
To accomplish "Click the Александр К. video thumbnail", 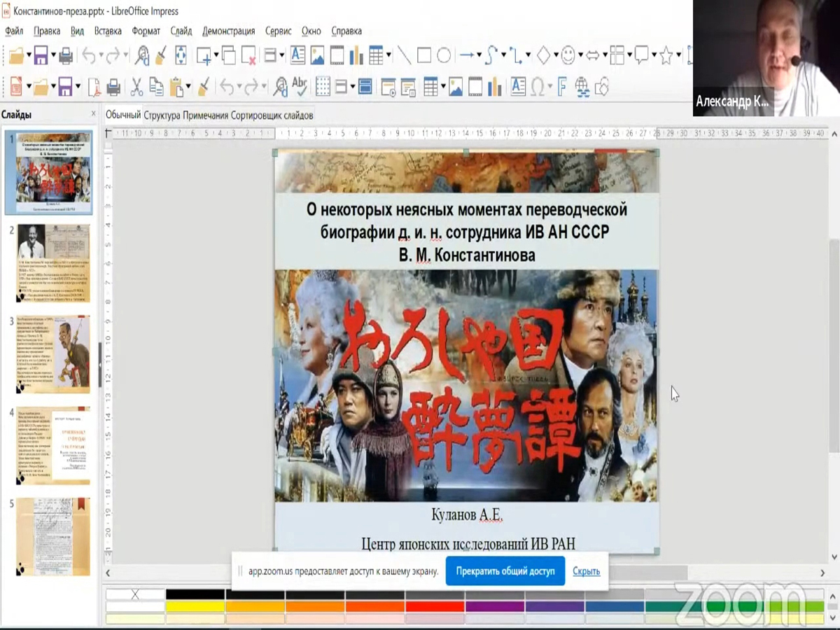I will pyautogui.click(x=766, y=58).
